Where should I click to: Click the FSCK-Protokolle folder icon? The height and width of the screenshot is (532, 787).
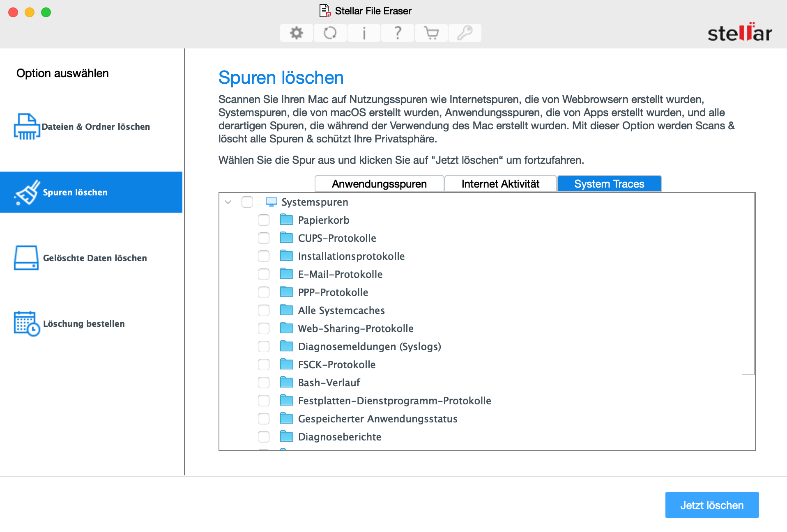click(x=287, y=364)
